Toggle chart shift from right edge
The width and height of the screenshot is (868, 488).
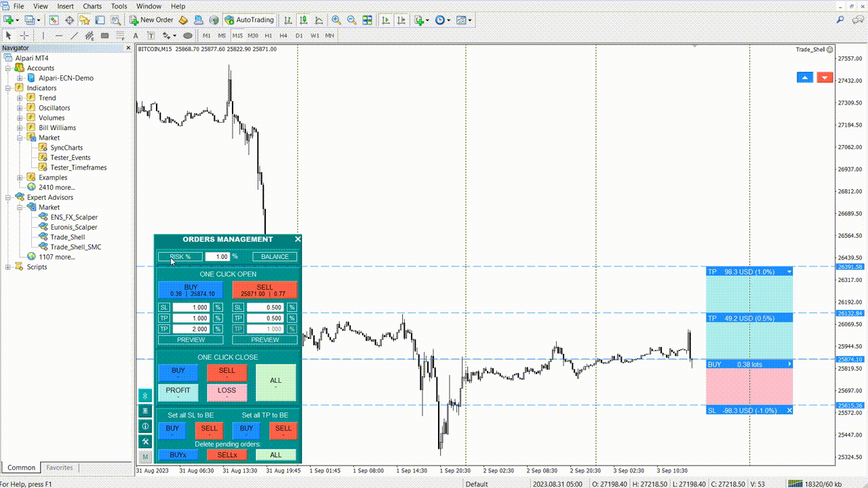400,20
